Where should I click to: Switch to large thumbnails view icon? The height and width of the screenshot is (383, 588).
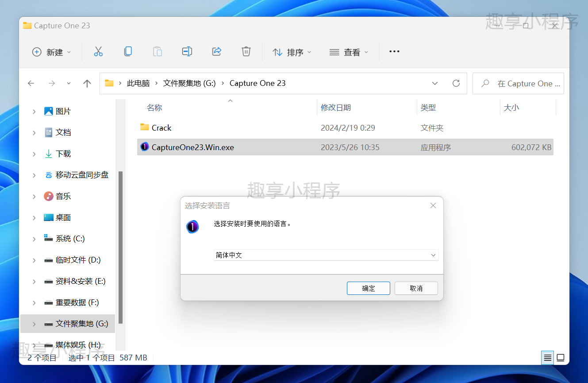pos(561,358)
